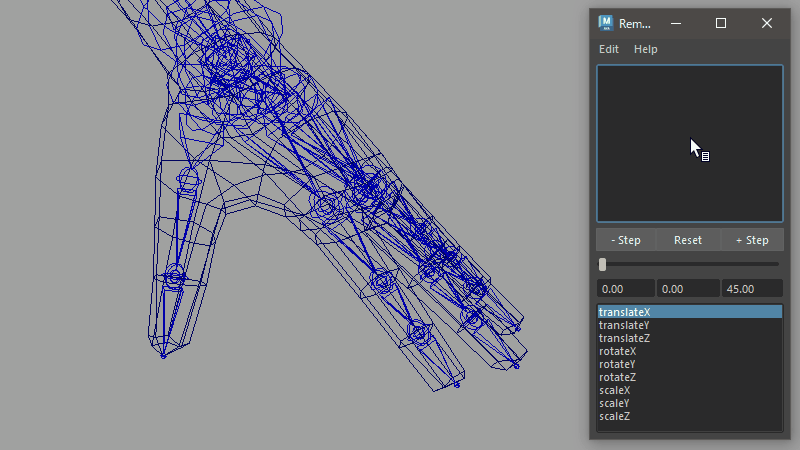
Task: Click the Maya application icon in title bar
Action: tap(605, 23)
